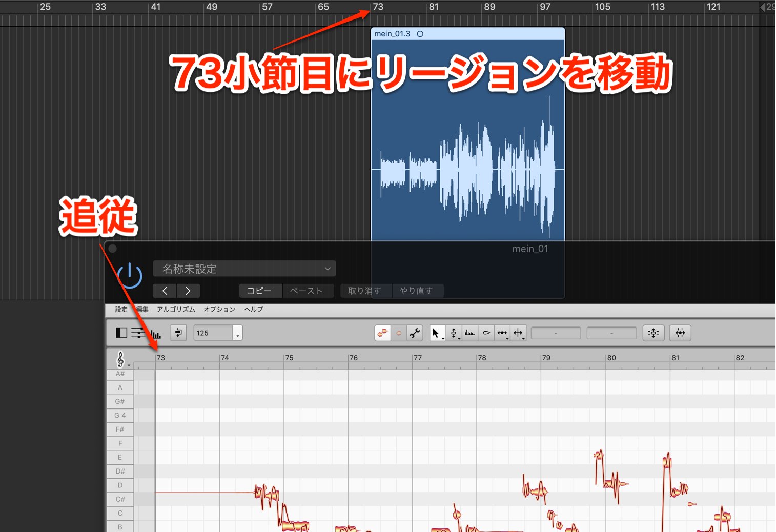Select the Melodyne wrench correction tool
This screenshot has height=532, width=776.
pos(415,333)
